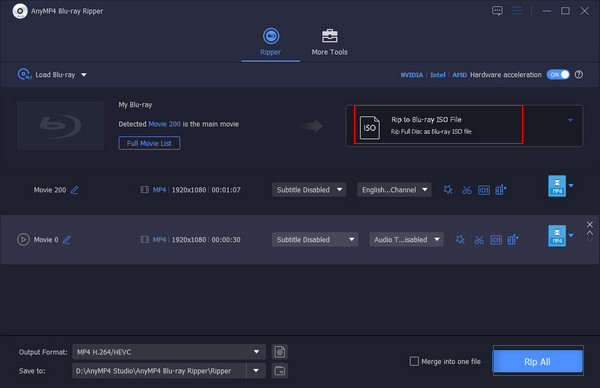
Task: Edit ID3 metadata info for Movie 0
Action: tap(496, 240)
